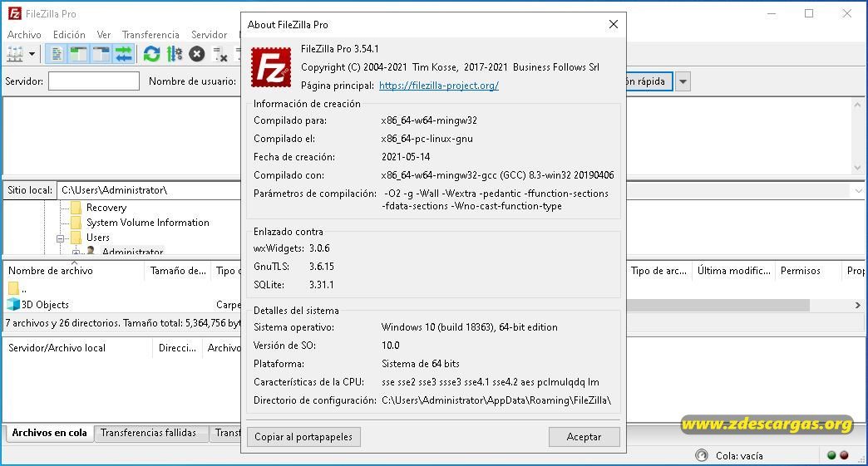The height and width of the screenshot is (466, 868).
Task: Click the Conexión rápida button
Action: point(649,81)
